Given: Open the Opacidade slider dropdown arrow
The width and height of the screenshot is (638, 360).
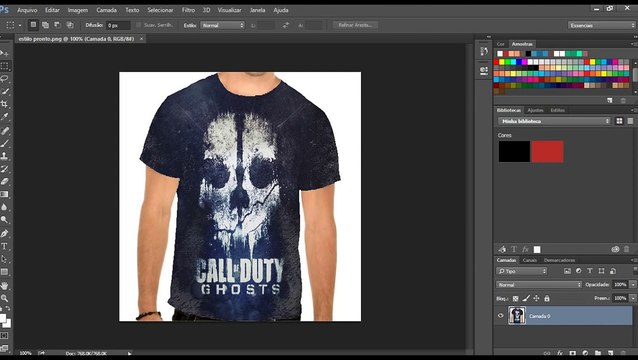Looking at the screenshot, I should [x=633, y=285].
